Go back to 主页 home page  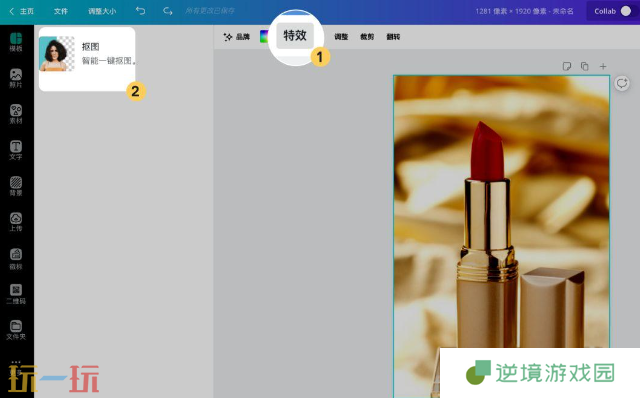[22, 11]
